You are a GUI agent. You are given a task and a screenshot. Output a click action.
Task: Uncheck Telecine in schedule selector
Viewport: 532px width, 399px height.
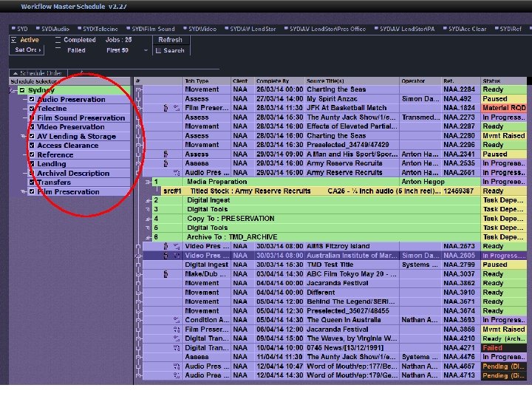32,108
